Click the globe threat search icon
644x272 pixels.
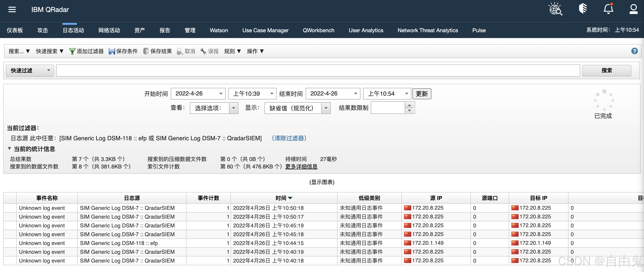click(555, 9)
